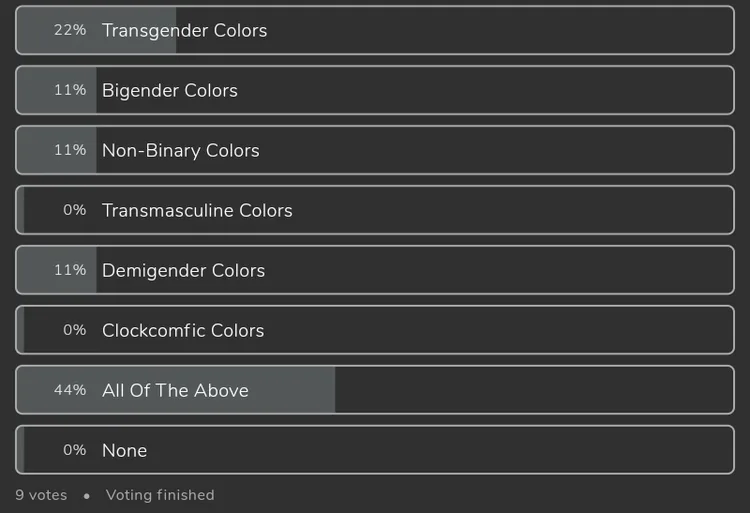Click the 44% result percentage label
This screenshot has width=750, height=513.
70,390
